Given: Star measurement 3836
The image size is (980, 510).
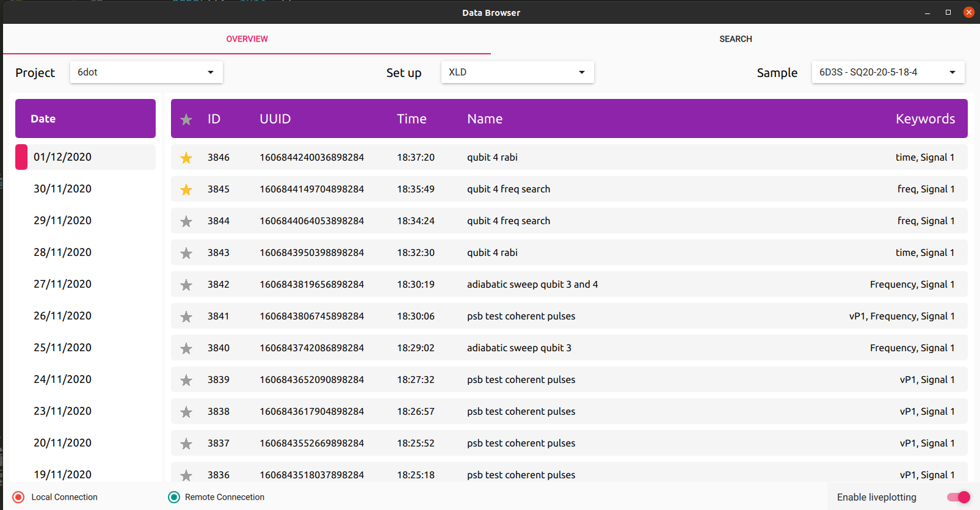Looking at the screenshot, I should 186,475.
